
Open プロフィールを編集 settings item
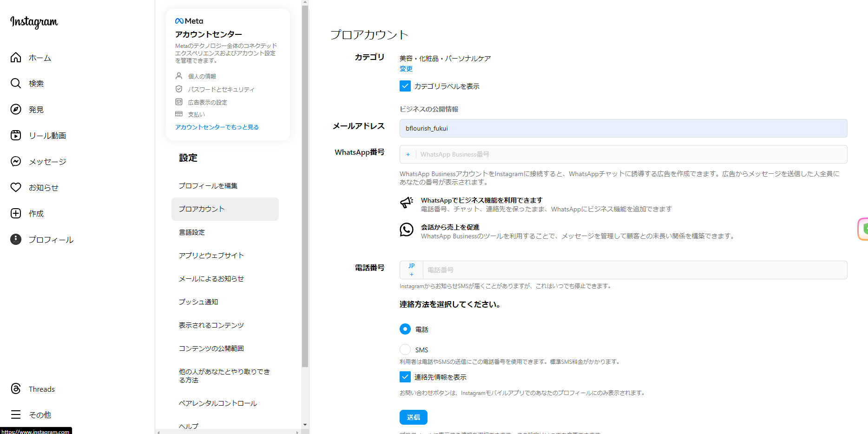click(225, 186)
